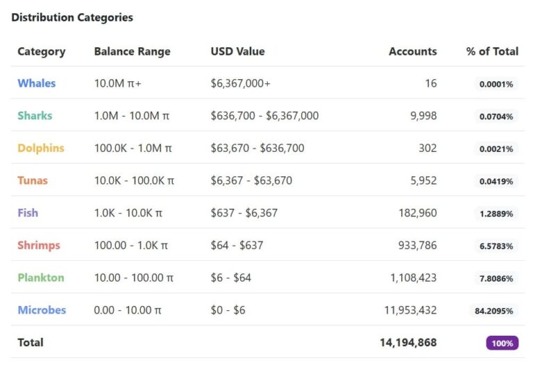Screen dimensions: 533x392
Task: Open the Sharks category link
Action: point(35,115)
